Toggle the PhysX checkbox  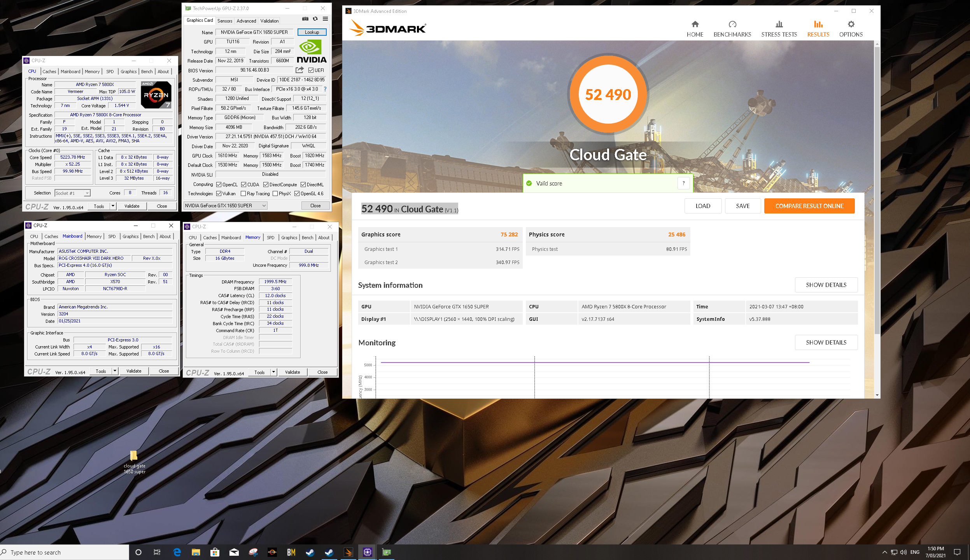tap(275, 194)
